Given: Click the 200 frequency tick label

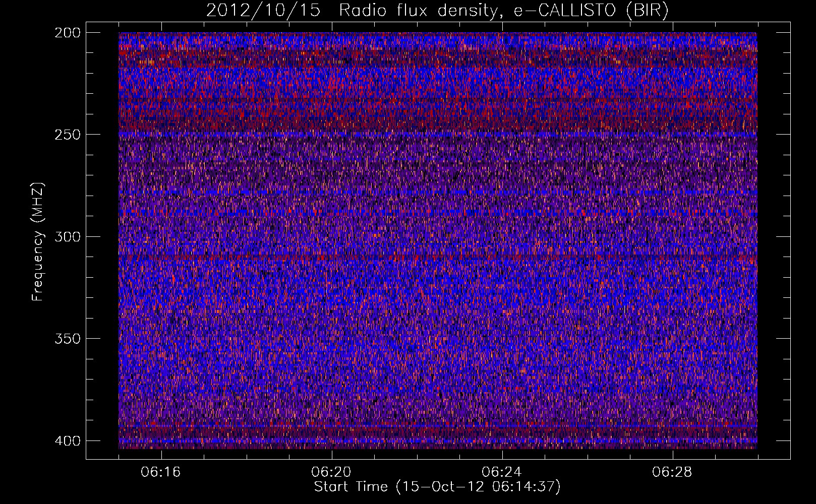Looking at the screenshot, I should tap(68, 33).
